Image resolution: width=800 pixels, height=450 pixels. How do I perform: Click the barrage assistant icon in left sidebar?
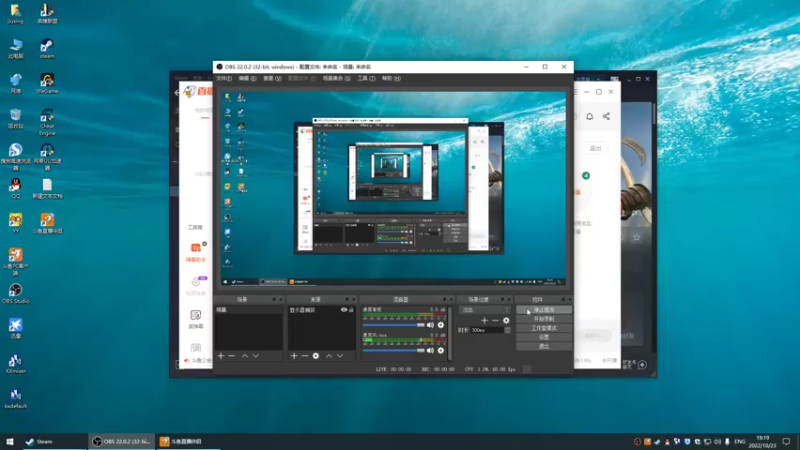pos(195,252)
